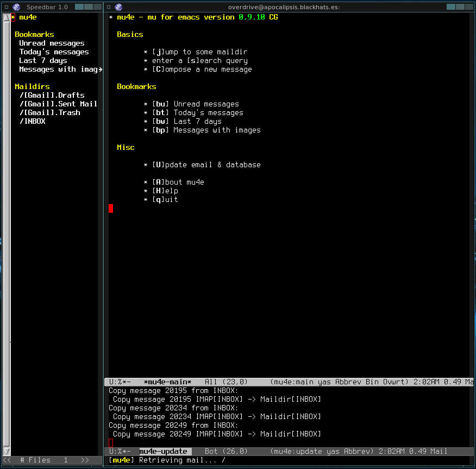Viewport: 476px width, 469px height.
Task: Click the [H]elp entry
Action: tap(165, 191)
